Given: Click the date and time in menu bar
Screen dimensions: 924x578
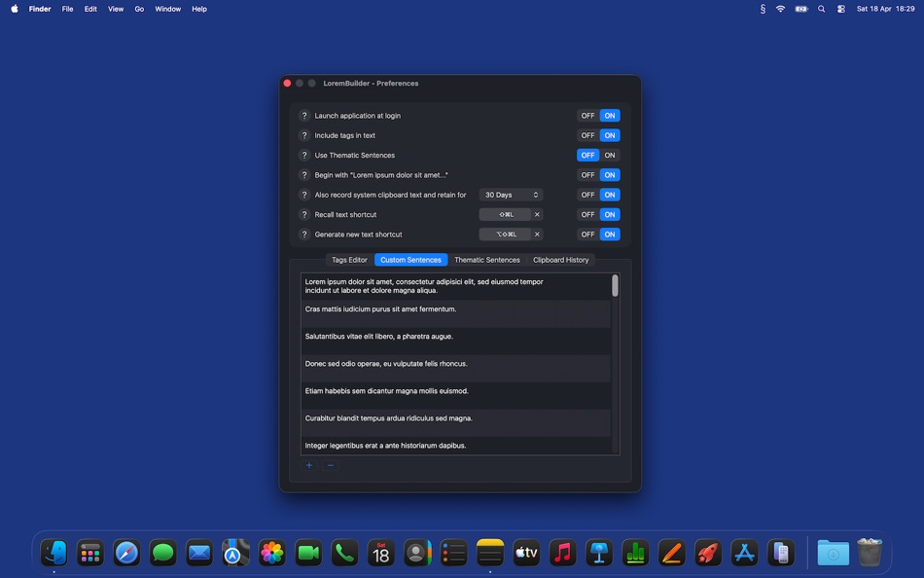Looking at the screenshot, I should [x=885, y=9].
